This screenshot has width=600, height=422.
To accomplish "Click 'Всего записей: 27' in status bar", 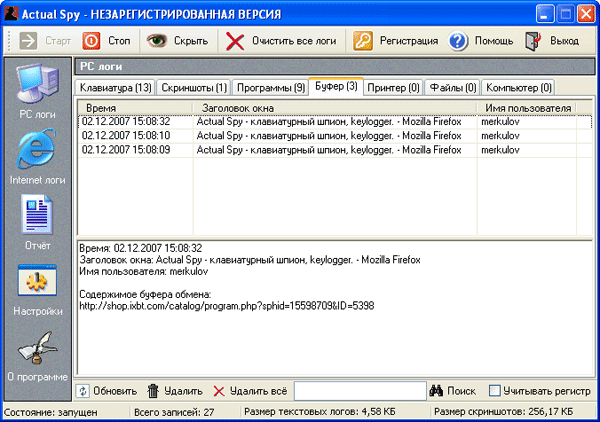I will [174, 412].
